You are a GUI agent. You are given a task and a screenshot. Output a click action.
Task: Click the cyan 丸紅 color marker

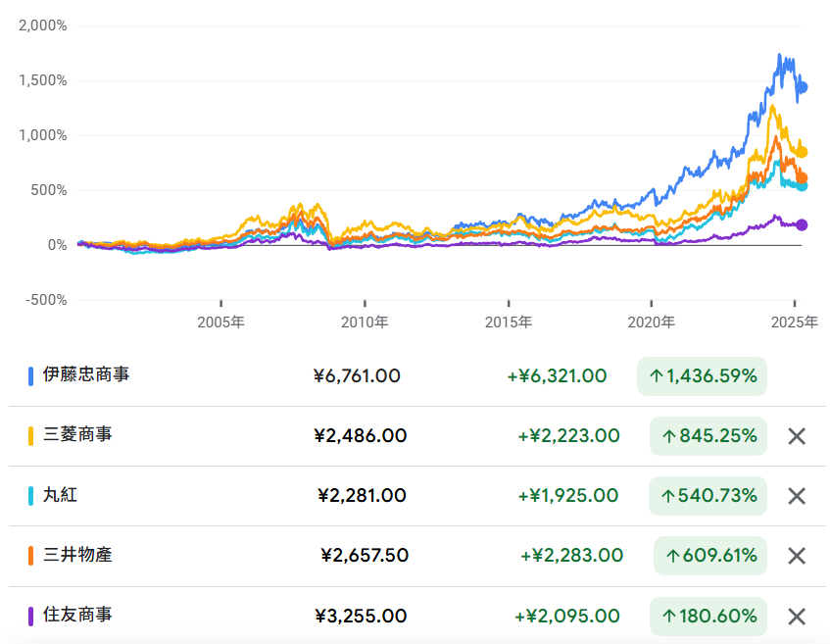pos(30,496)
